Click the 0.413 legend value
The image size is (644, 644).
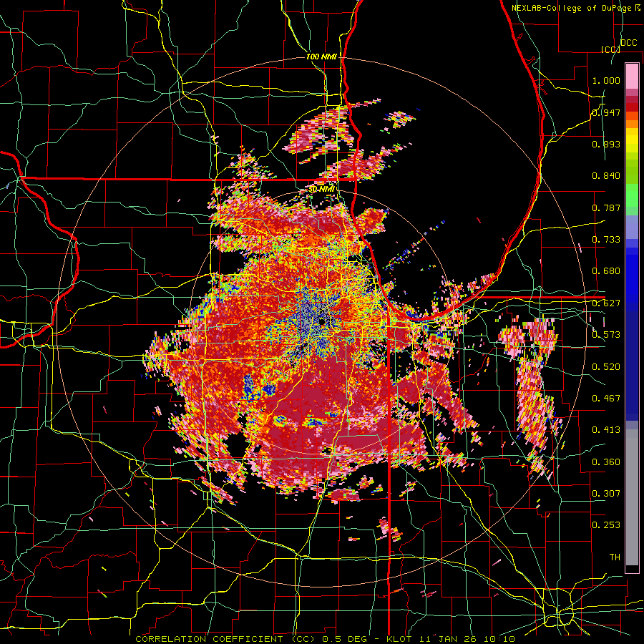pyautogui.click(x=606, y=430)
